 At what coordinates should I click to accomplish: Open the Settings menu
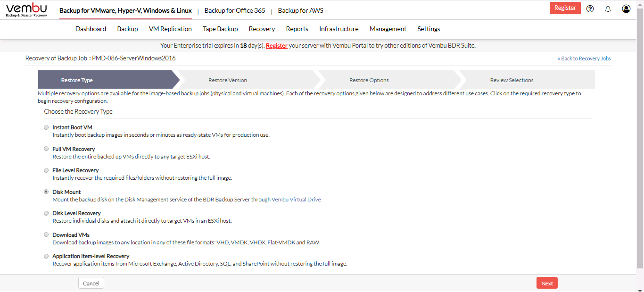429,29
